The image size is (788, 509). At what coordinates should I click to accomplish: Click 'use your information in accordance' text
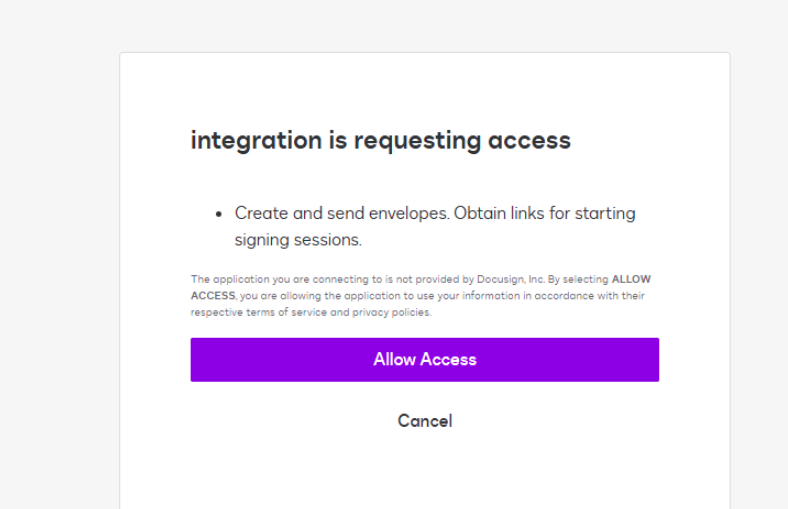coord(514,296)
